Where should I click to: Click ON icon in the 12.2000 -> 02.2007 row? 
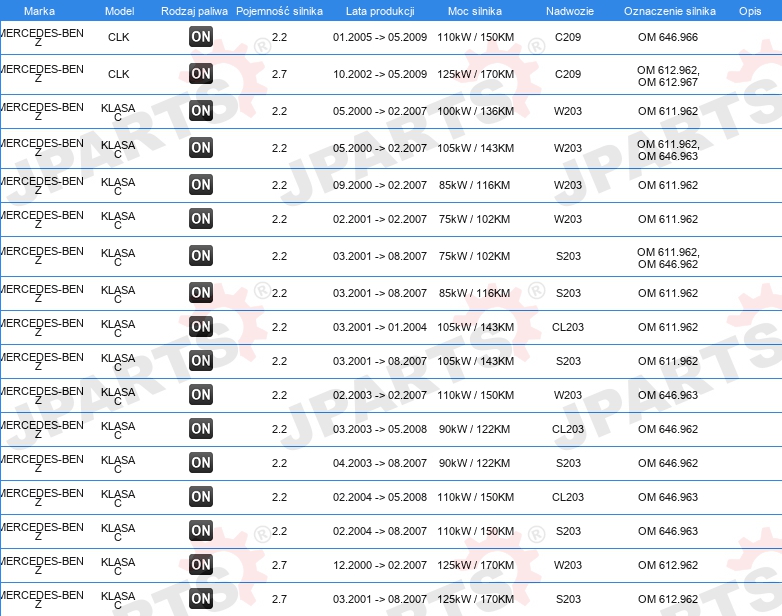[201, 564]
